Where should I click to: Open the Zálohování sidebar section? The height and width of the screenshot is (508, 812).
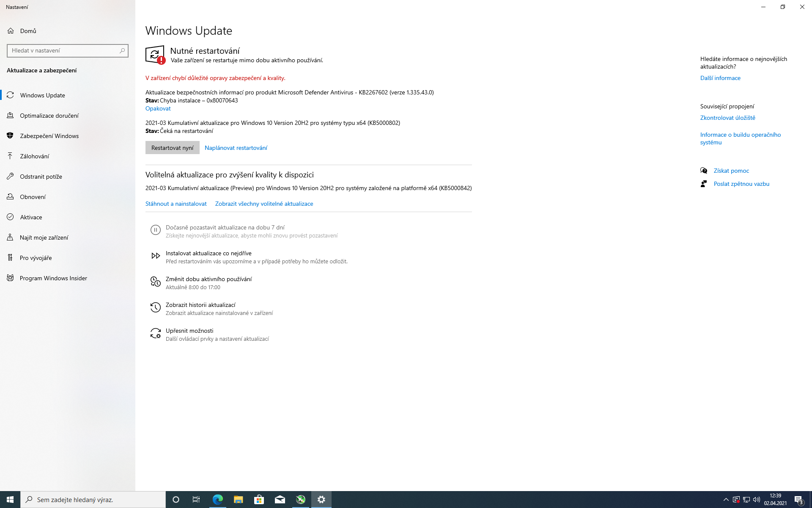(35, 156)
